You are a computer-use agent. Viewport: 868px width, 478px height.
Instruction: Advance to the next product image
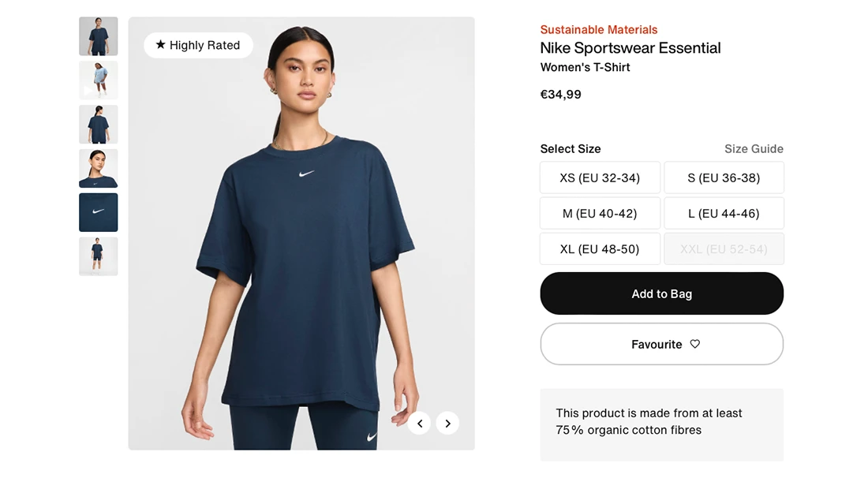[447, 424]
